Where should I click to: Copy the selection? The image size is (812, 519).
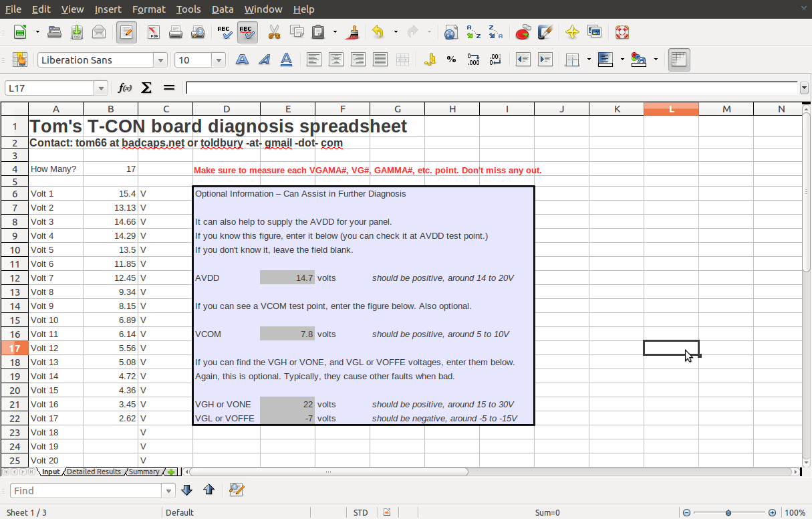tap(297, 31)
